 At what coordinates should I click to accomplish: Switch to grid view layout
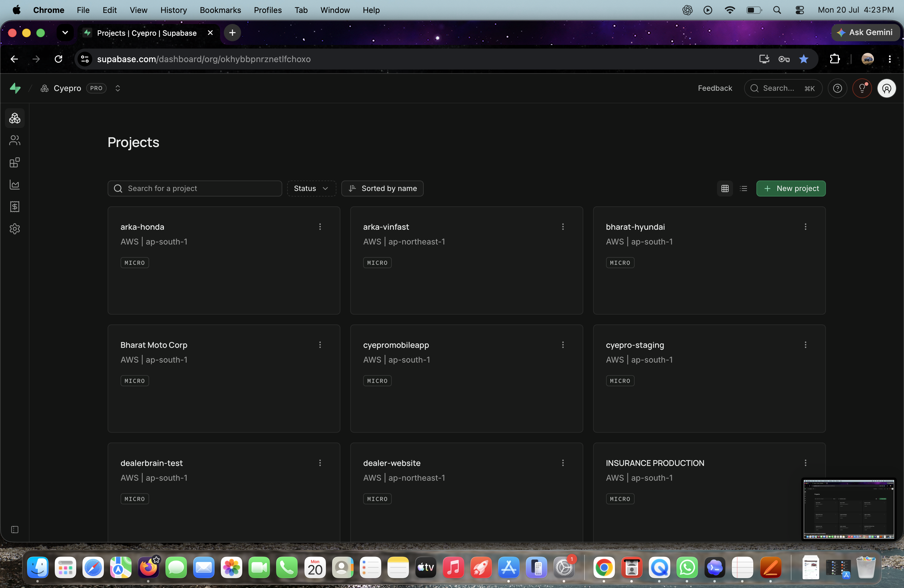point(725,189)
